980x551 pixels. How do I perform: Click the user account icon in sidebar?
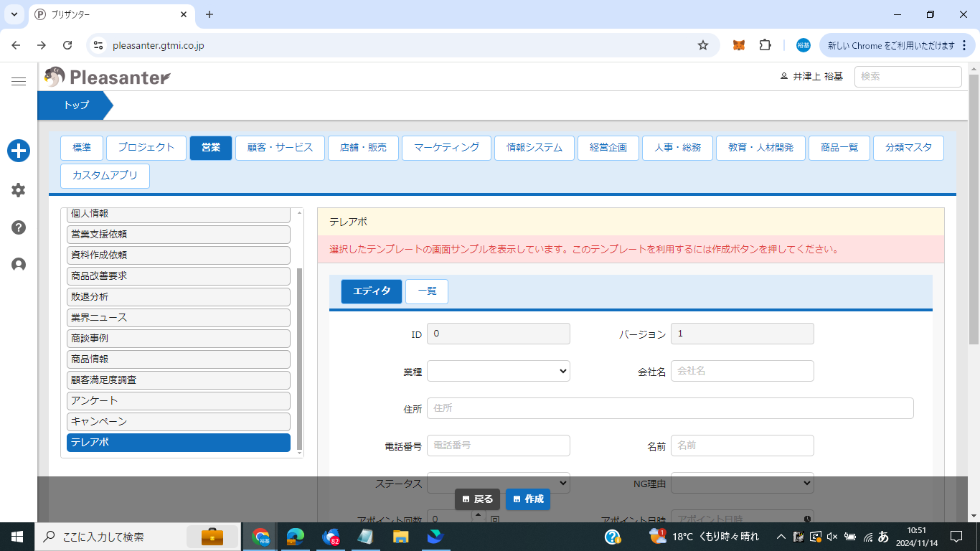click(19, 265)
